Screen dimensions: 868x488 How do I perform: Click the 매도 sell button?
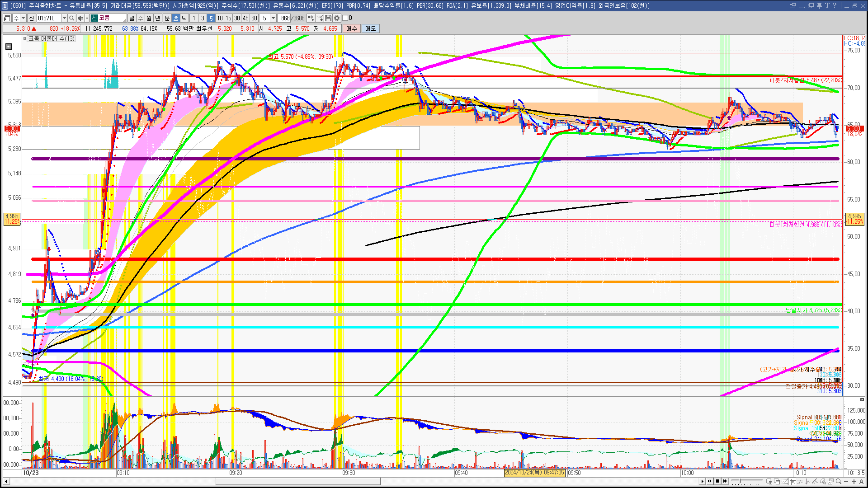(370, 28)
